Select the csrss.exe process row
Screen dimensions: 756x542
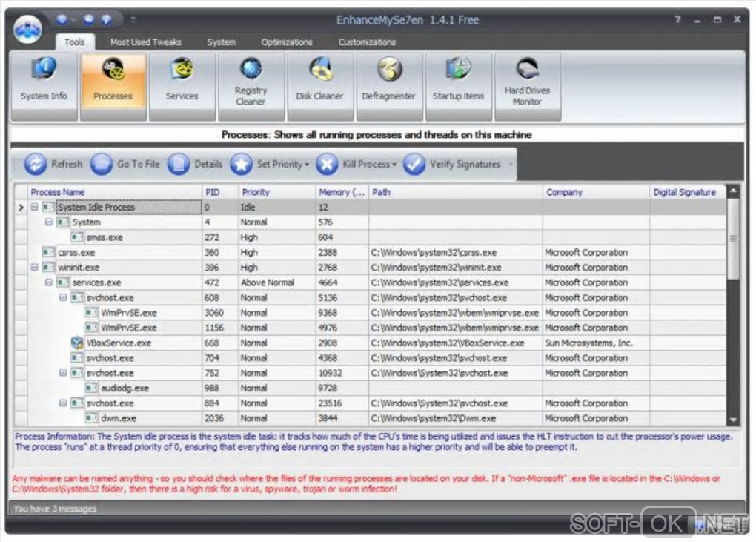pyautogui.click(x=371, y=252)
